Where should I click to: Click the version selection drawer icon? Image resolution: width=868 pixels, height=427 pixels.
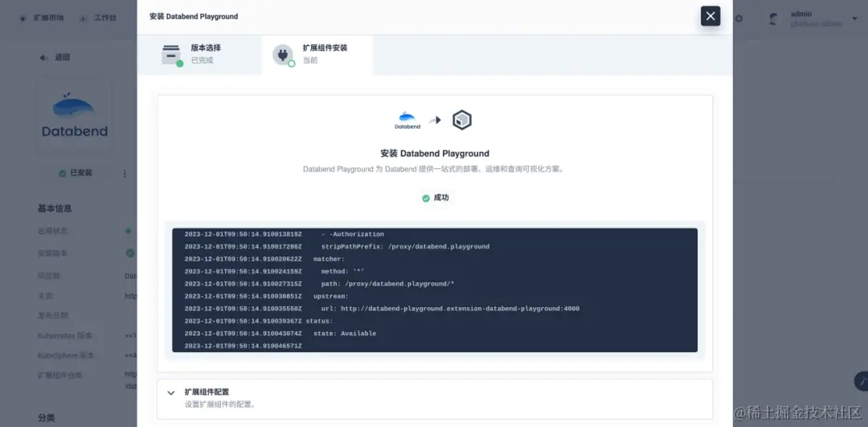(x=172, y=54)
